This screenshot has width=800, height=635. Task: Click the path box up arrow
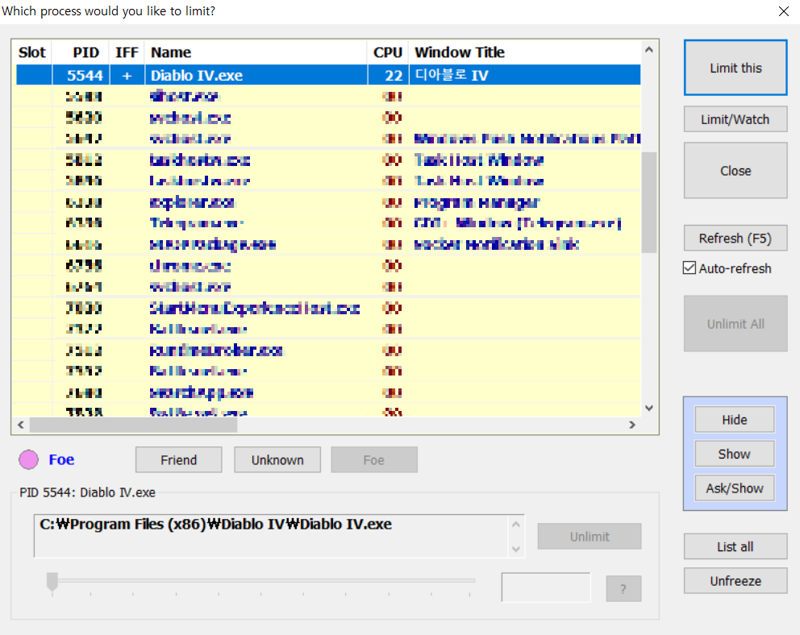coord(516,524)
